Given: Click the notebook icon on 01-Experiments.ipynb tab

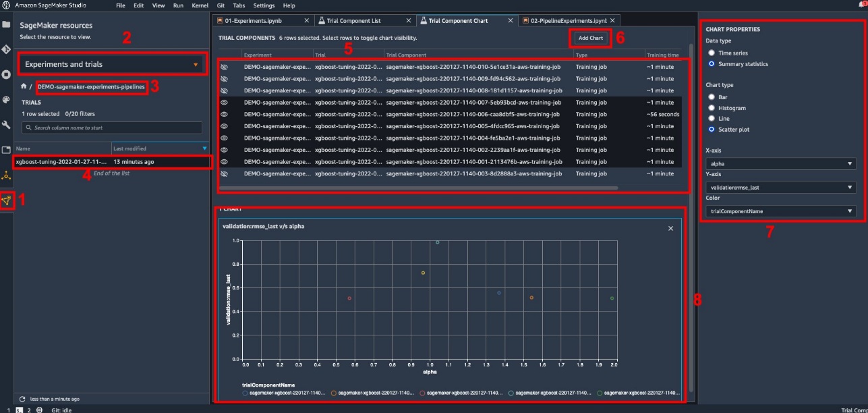Looking at the screenshot, I should 219,21.
